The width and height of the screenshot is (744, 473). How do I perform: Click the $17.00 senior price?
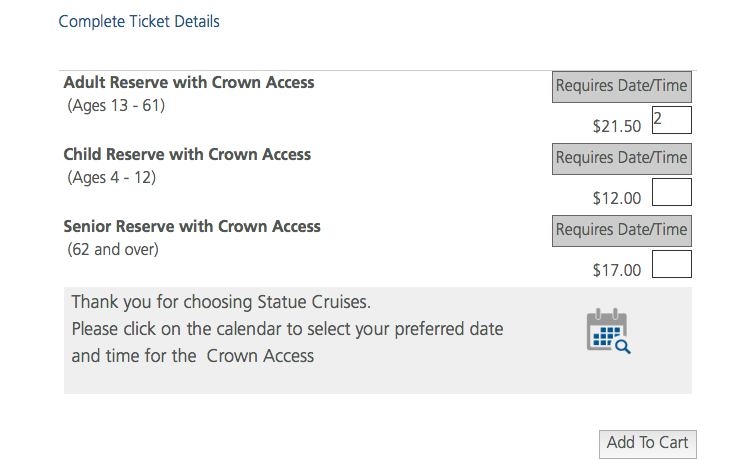617,270
